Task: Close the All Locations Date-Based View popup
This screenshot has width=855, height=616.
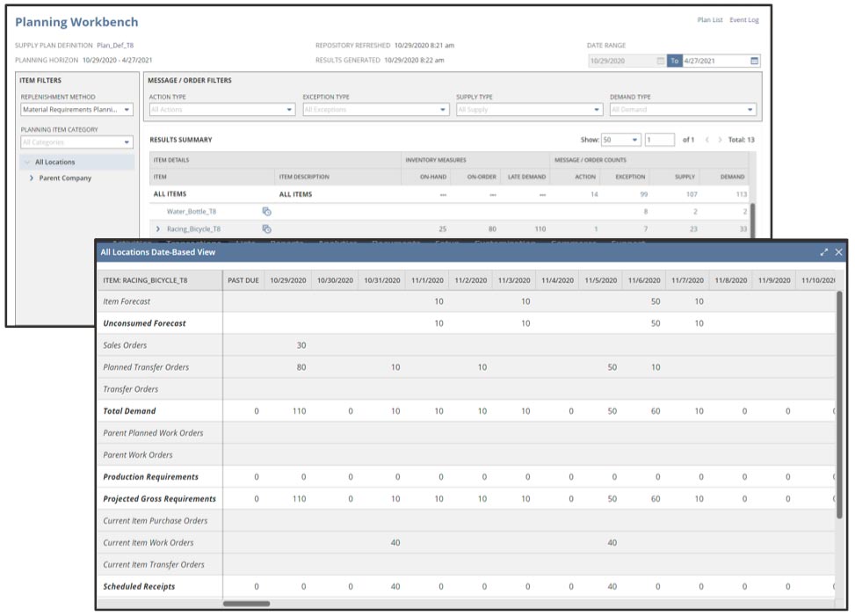Action: (x=838, y=252)
